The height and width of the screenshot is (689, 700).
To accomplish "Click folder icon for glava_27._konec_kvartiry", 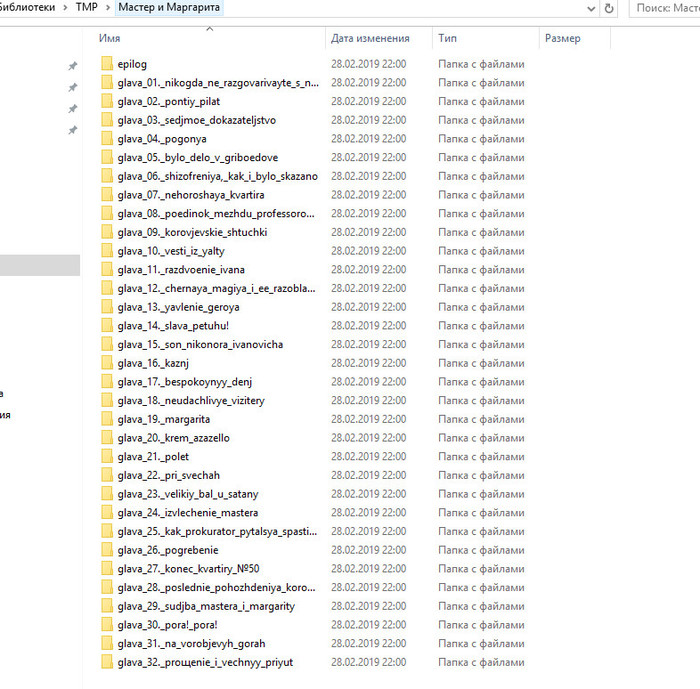I will click(107, 569).
